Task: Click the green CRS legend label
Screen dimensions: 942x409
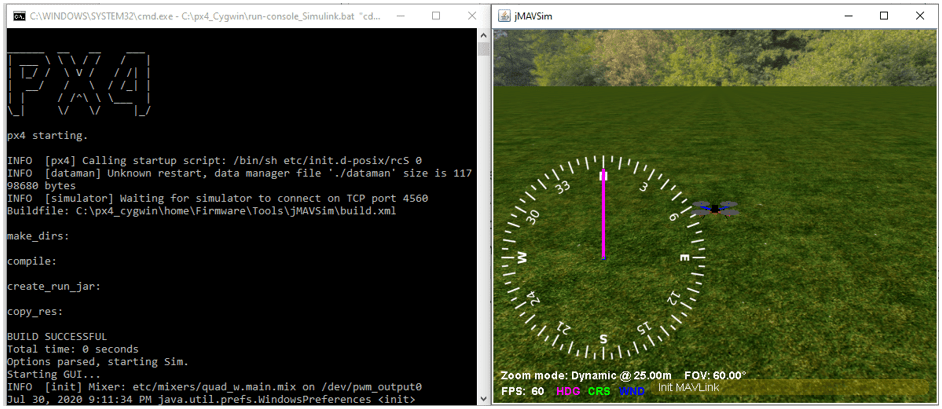Action: point(600,391)
